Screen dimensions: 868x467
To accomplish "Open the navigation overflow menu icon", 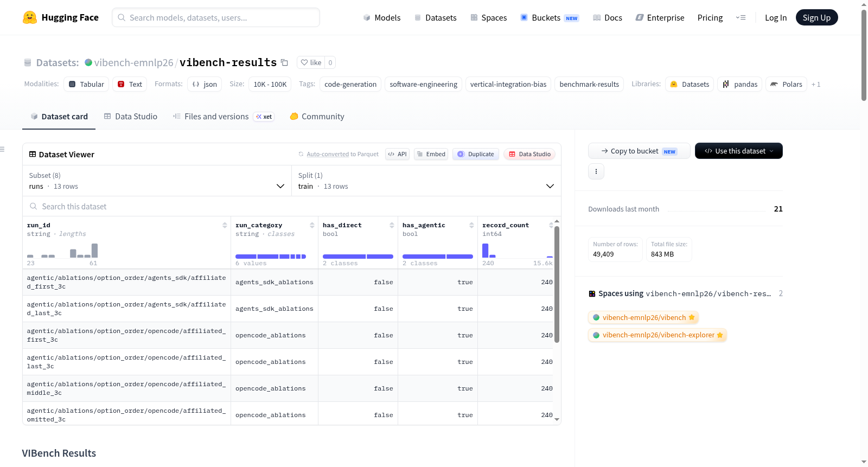I will coord(741,17).
